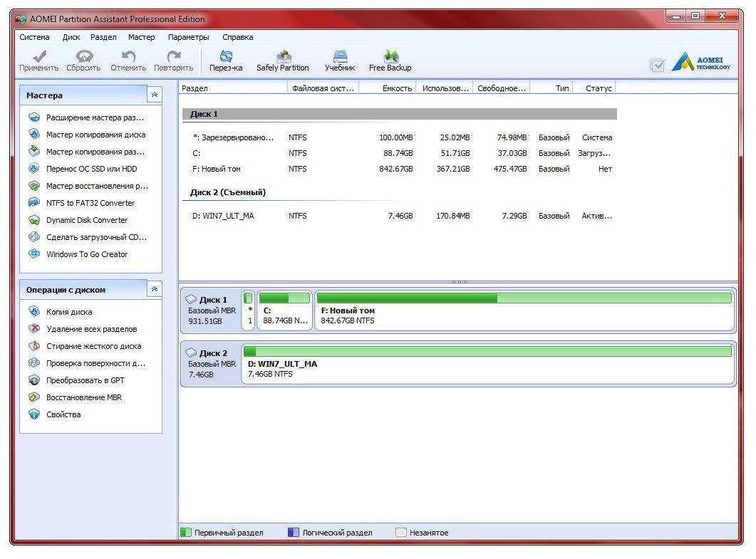Viewport: 756px width, 559px height.
Task: Sort by Использов... column header
Action: (445, 88)
